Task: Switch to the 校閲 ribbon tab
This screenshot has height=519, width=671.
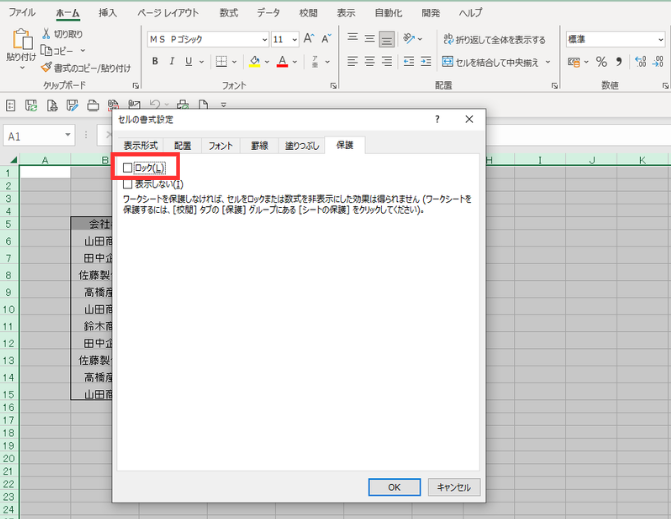Action: pyautogui.click(x=308, y=12)
